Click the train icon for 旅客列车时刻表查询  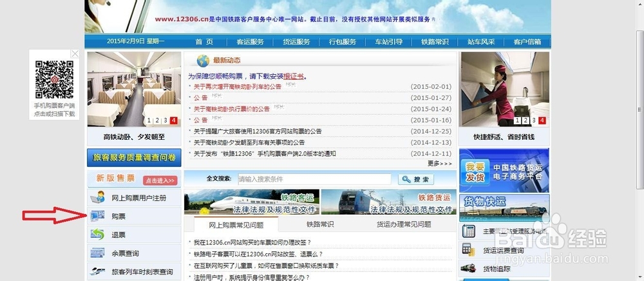(x=97, y=271)
